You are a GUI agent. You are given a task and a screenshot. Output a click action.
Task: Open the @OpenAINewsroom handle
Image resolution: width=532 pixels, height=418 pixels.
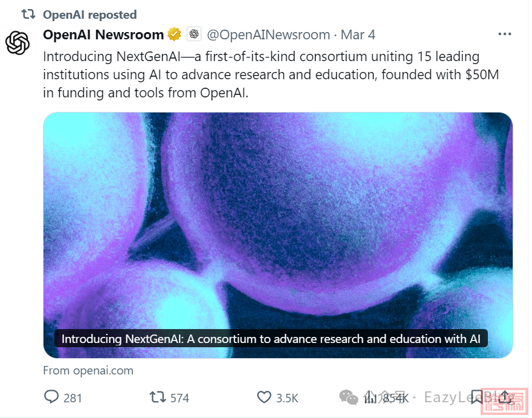tap(268, 34)
